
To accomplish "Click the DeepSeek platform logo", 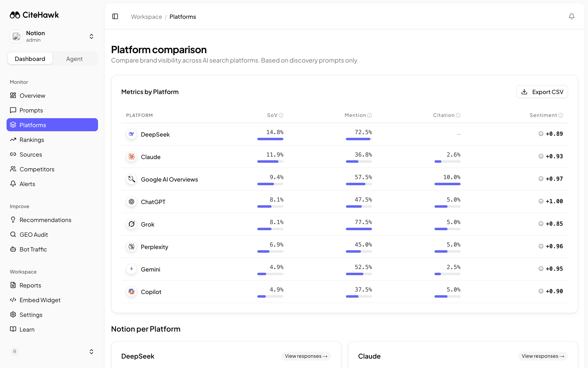I will [x=131, y=134].
